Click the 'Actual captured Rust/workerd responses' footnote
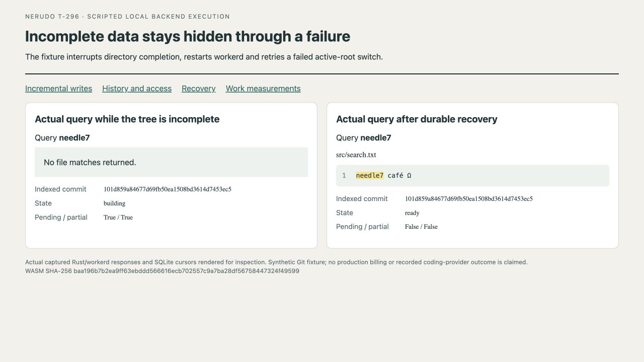644x362 pixels. click(x=276, y=262)
